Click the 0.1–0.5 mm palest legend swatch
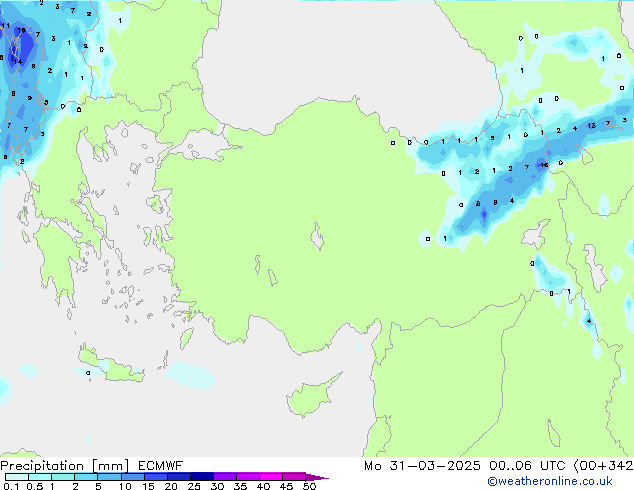The image size is (634, 490). point(17,477)
